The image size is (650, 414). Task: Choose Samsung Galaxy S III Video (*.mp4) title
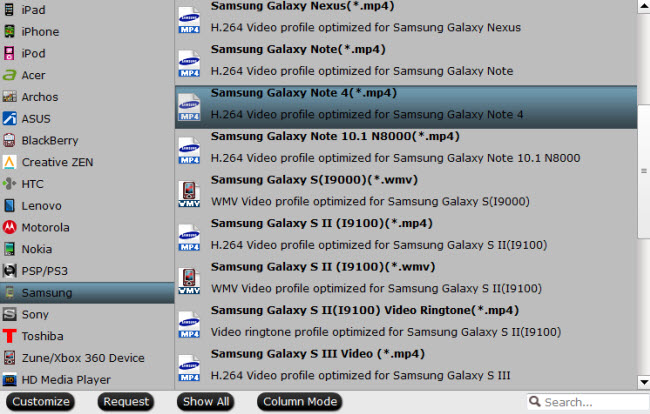pos(318,353)
